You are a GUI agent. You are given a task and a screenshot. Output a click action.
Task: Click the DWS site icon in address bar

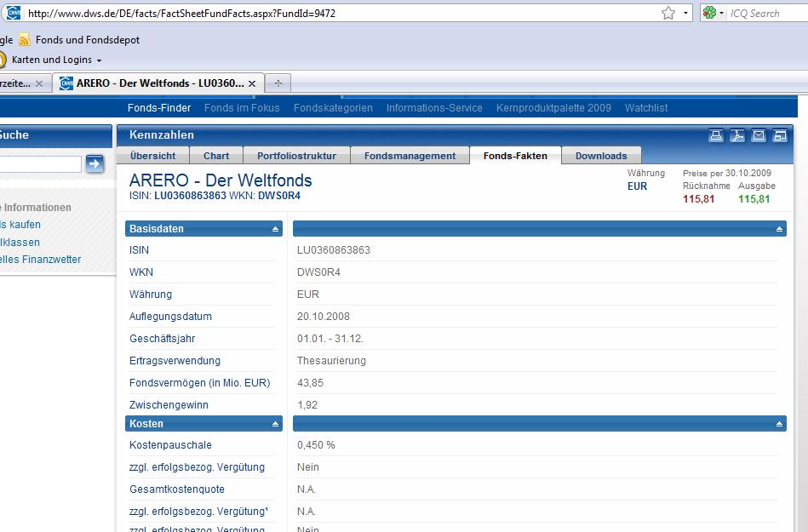pyautogui.click(x=14, y=13)
